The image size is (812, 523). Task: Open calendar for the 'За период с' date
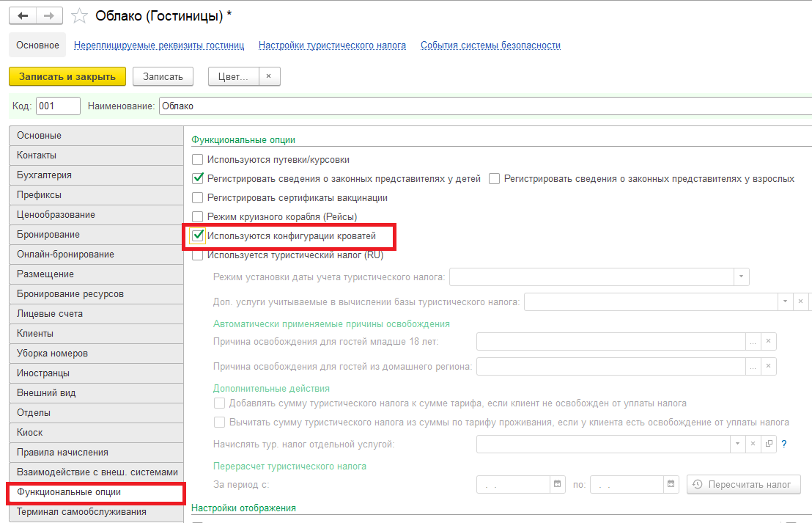click(x=558, y=484)
